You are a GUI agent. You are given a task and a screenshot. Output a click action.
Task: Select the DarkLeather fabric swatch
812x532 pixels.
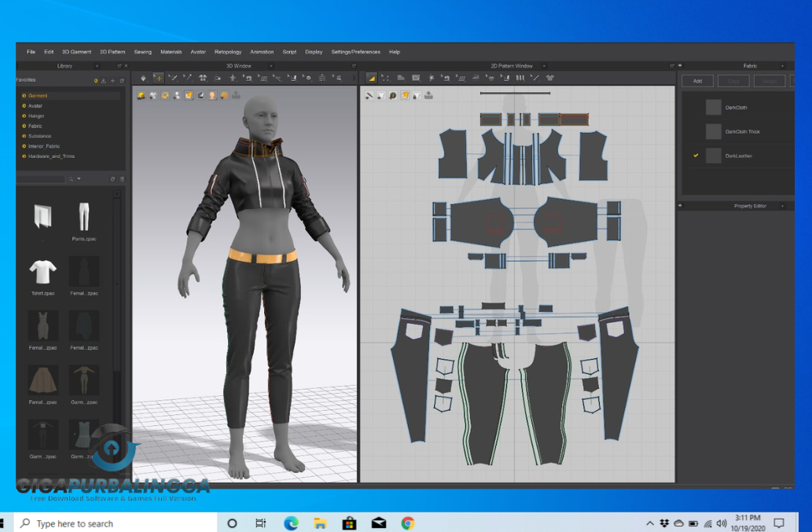tap(713, 156)
